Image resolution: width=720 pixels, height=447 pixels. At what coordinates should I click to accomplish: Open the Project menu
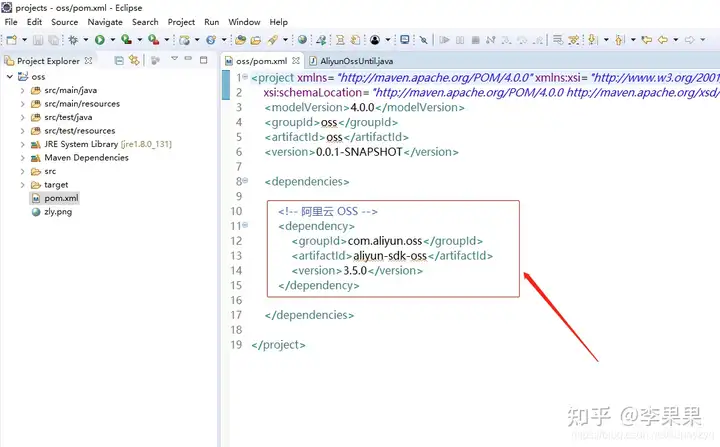coord(181,22)
